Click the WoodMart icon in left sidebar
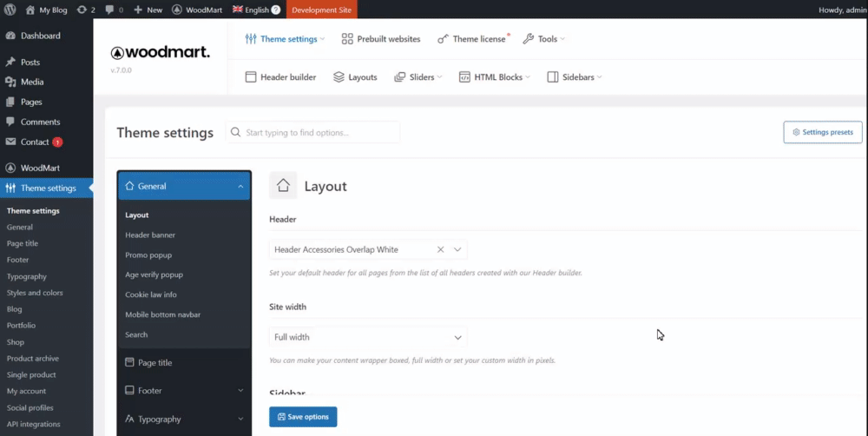This screenshot has height=436, width=868. pos(10,168)
